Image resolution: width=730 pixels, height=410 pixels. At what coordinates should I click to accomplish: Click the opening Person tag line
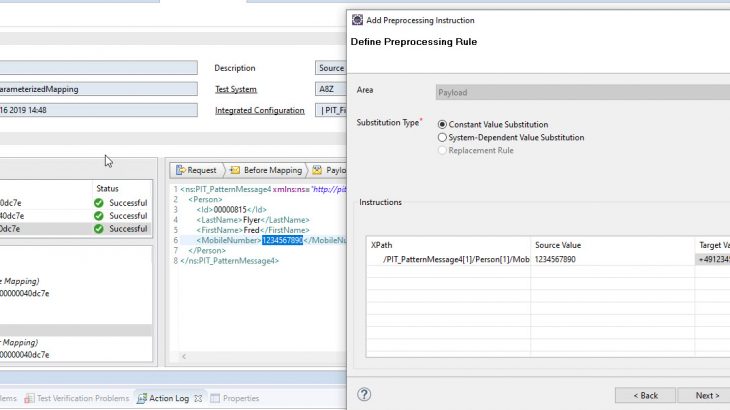click(205, 199)
